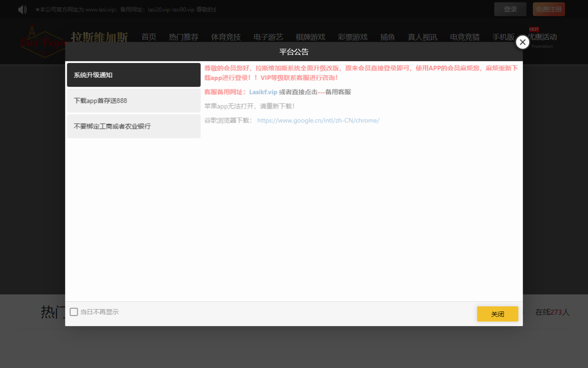This screenshot has height=368, width=588.
Task: Click the yellow 关闭 button
Action: (498, 314)
